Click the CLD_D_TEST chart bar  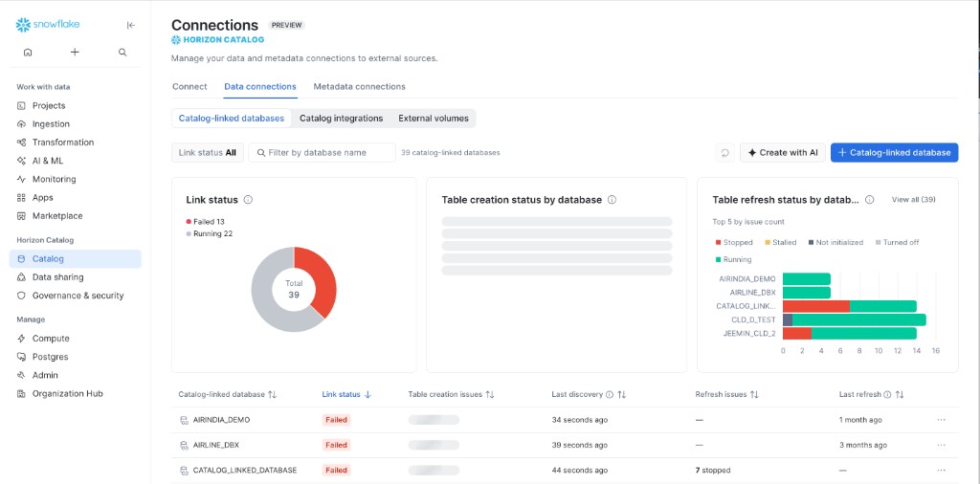pos(855,319)
